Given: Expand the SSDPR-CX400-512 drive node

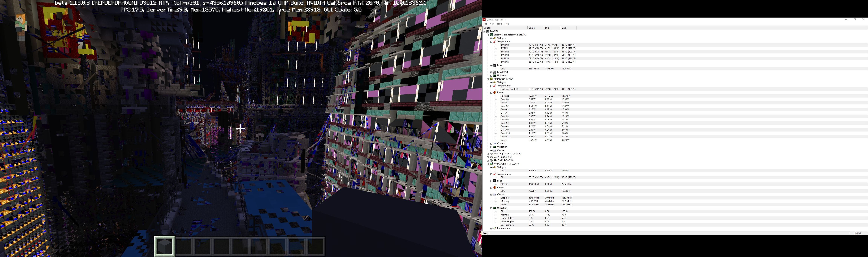Looking at the screenshot, I should click(x=488, y=157).
